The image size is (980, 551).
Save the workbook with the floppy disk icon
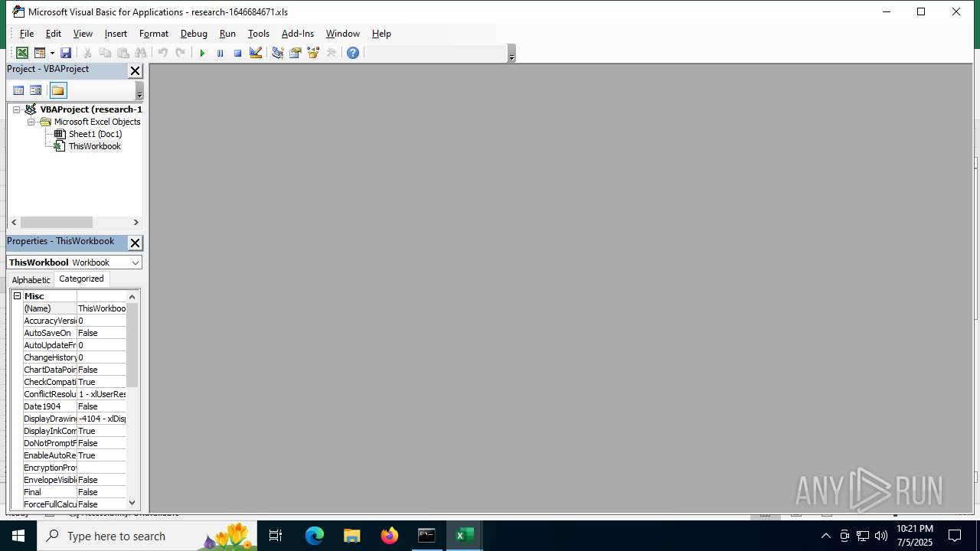[66, 53]
